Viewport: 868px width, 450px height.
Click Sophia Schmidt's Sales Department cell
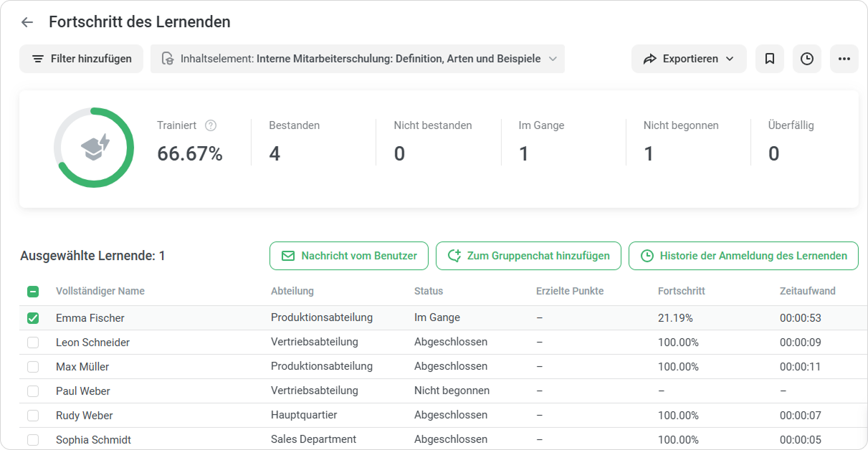(x=314, y=439)
